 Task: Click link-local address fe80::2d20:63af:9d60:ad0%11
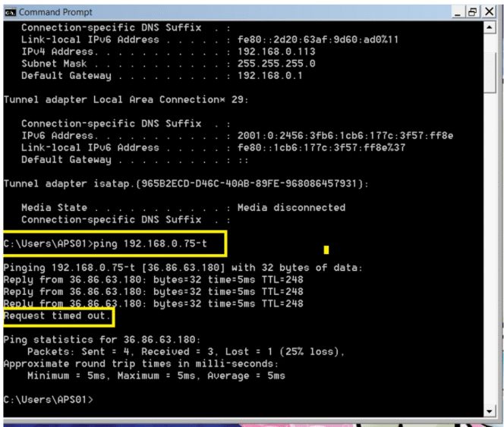pos(318,39)
